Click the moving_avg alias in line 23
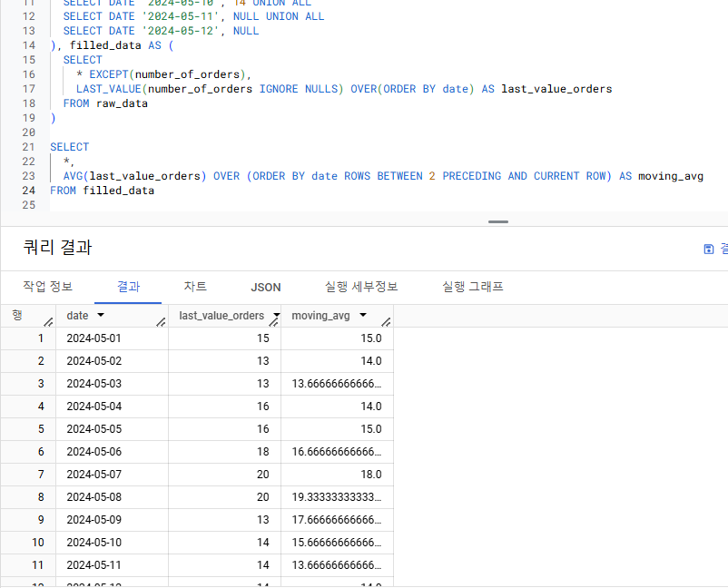Viewport: 728px width, 588px height. tap(671, 176)
